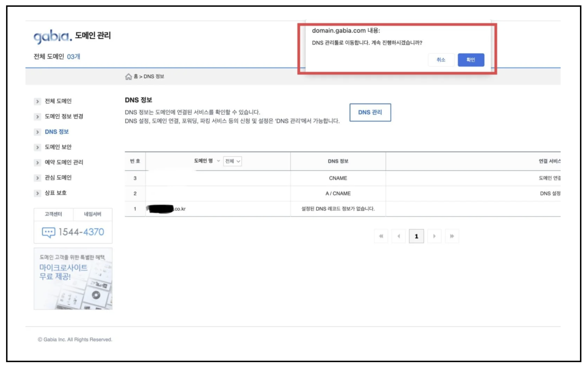Click the Gabia logo

coord(53,36)
